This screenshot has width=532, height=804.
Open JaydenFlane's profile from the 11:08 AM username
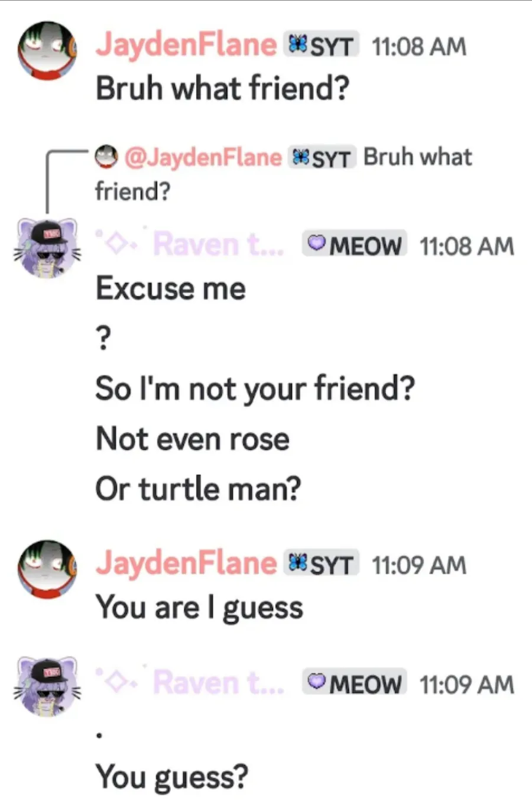[186, 45]
